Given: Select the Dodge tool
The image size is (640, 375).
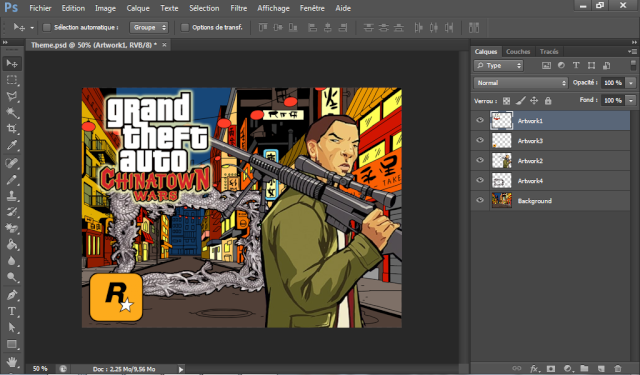Looking at the screenshot, I should 12,277.
